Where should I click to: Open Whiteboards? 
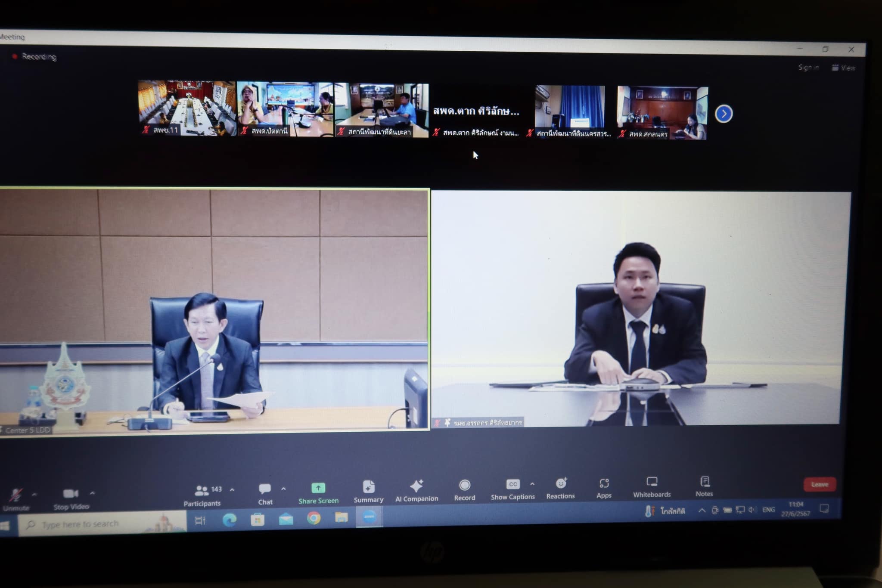click(x=652, y=482)
